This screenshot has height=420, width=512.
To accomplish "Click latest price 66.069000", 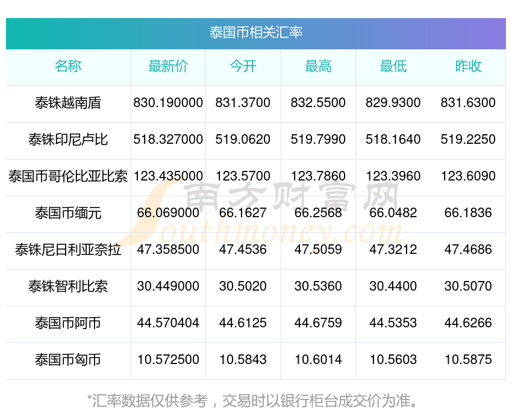I will tap(168, 213).
